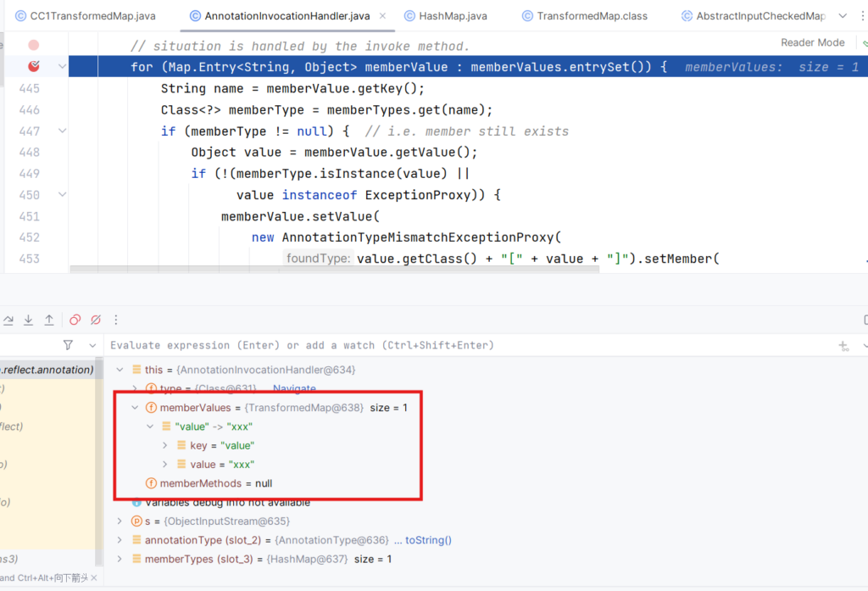Toggle the breakpoint on the comment line
Image resolution: width=868 pixels, height=591 pixels.
(x=34, y=45)
